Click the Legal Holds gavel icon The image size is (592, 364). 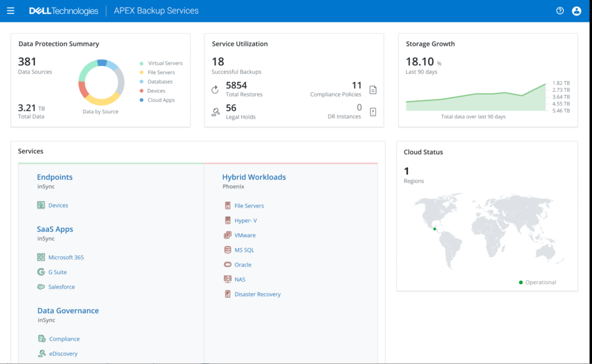(215, 112)
